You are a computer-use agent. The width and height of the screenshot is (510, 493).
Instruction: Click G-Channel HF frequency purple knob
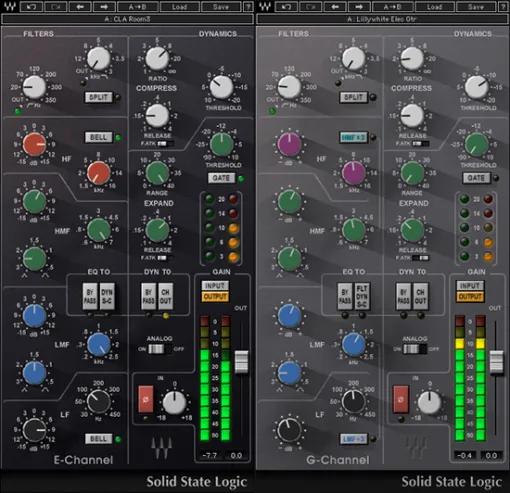point(354,173)
